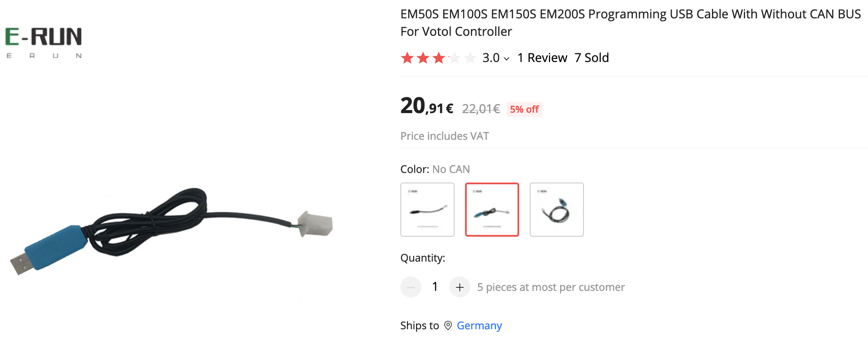The width and height of the screenshot is (868, 338).
Task: Click the first red rating star
Action: 407,58
